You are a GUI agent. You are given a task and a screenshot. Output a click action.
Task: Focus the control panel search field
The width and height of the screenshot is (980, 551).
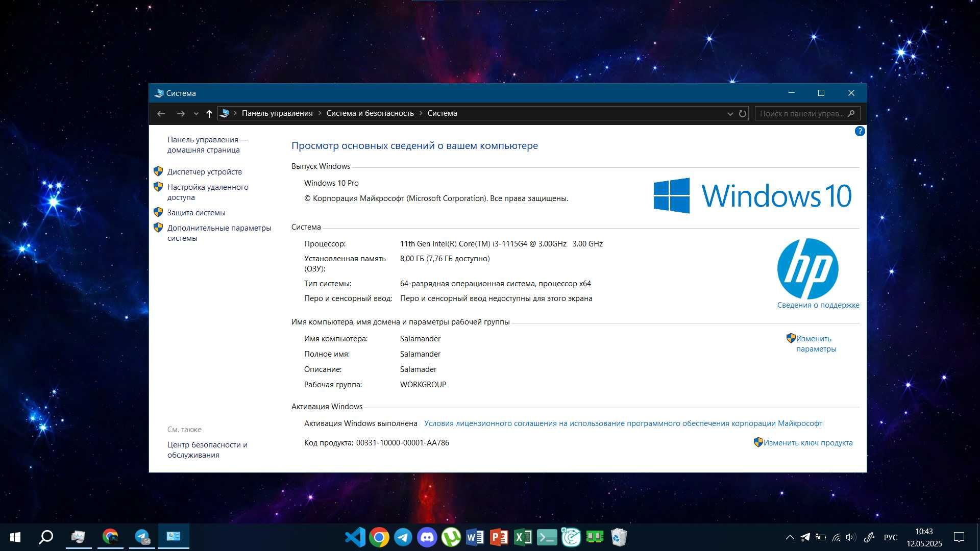tap(801, 113)
